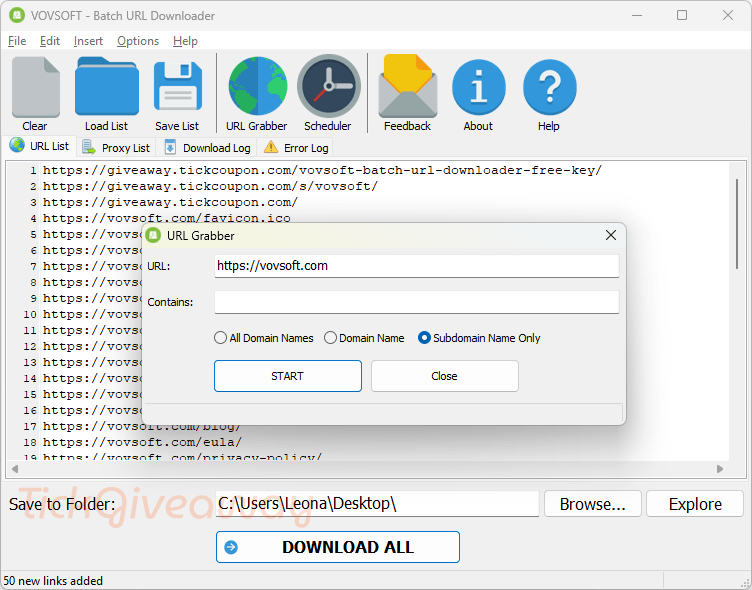Click the horizontal scrollbar right arrow

(x=720, y=469)
